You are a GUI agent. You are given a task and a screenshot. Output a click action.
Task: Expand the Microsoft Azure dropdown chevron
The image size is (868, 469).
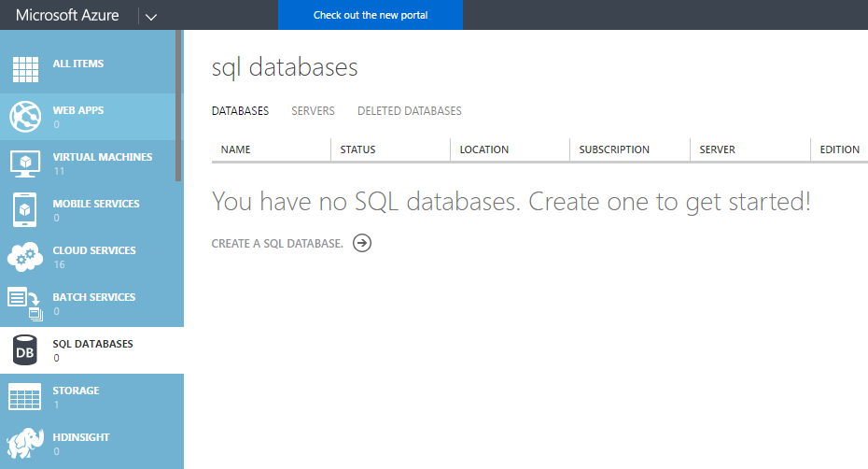pyautogui.click(x=151, y=17)
